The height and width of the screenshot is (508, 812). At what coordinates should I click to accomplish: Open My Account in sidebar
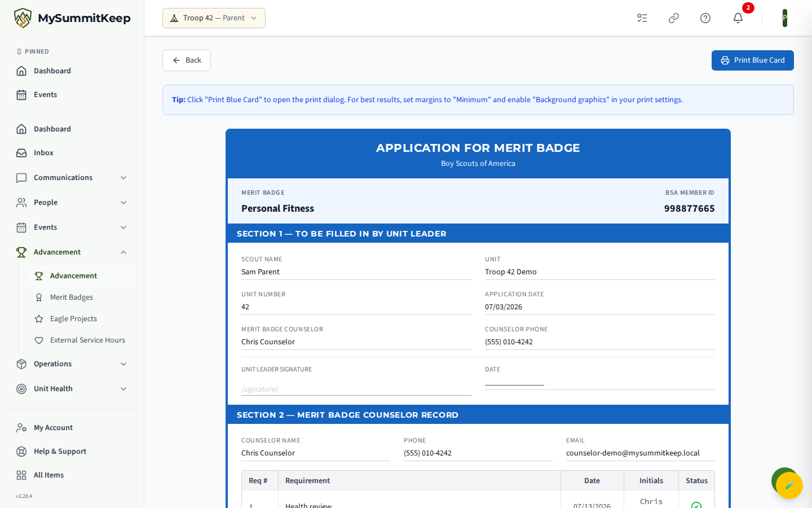pyautogui.click(x=72, y=427)
